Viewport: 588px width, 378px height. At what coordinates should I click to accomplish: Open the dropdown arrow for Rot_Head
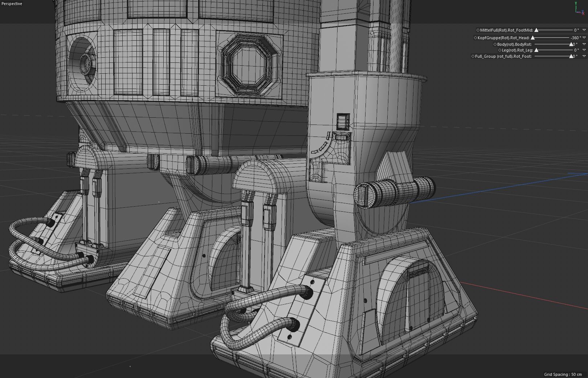pyautogui.click(x=584, y=38)
